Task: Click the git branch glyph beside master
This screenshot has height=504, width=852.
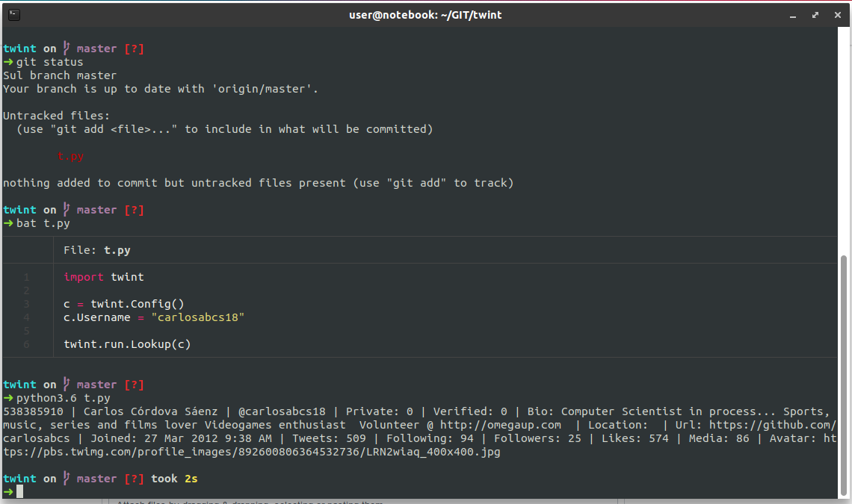Action: (x=68, y=48)
